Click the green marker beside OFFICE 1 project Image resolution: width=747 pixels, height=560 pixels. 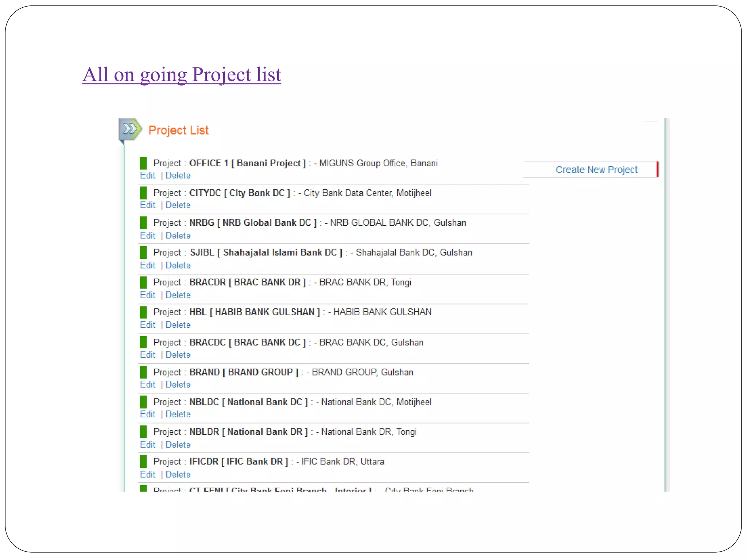143,163
